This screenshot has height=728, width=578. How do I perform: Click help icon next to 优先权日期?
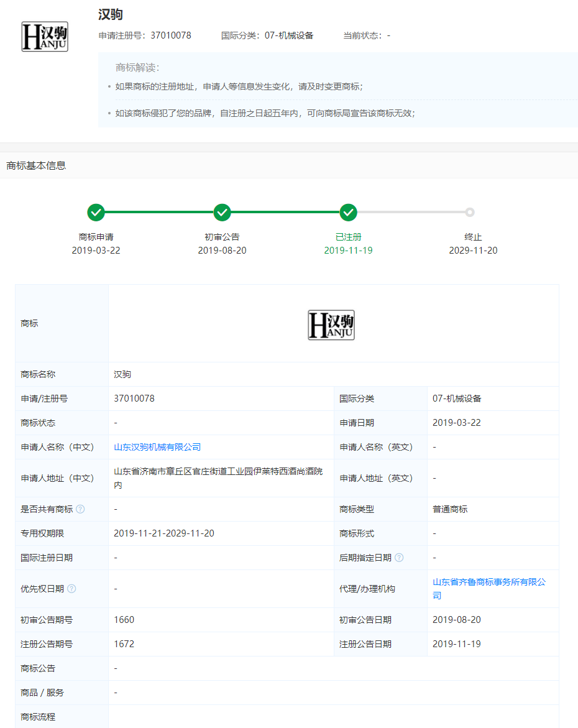tap(71, 589)
